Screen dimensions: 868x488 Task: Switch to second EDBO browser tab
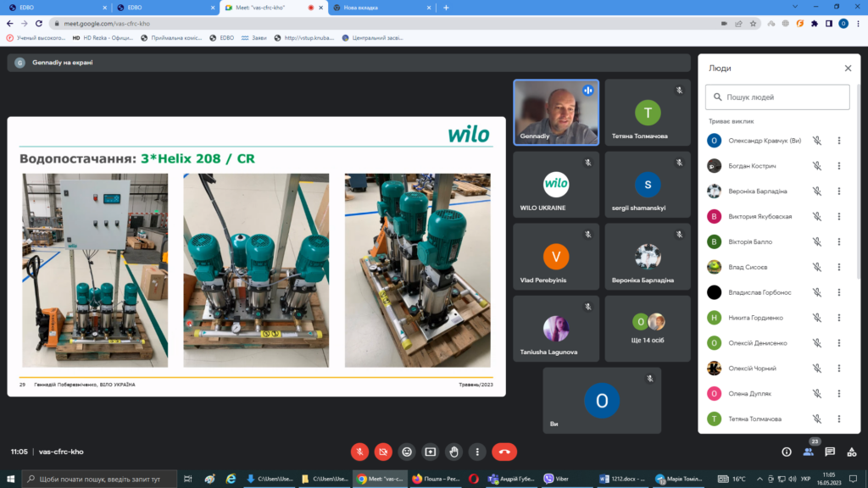pyautogui.click(x=165, y=8)
